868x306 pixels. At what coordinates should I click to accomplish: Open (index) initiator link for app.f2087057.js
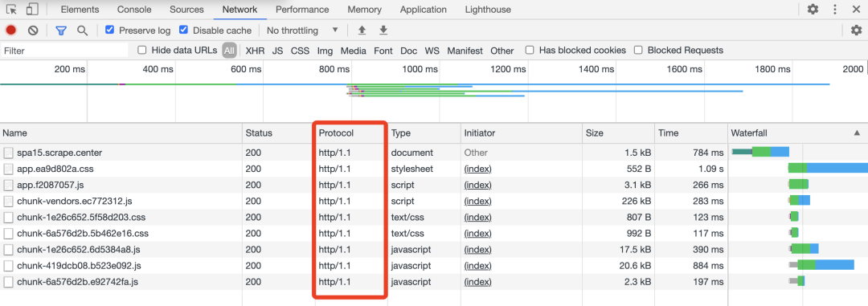477,185
